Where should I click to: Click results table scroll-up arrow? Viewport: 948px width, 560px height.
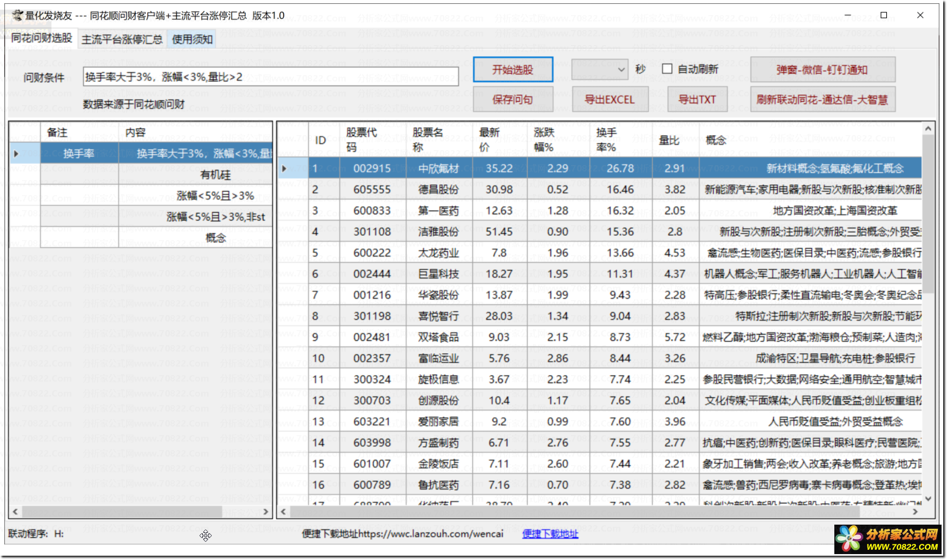coord(928,129)
